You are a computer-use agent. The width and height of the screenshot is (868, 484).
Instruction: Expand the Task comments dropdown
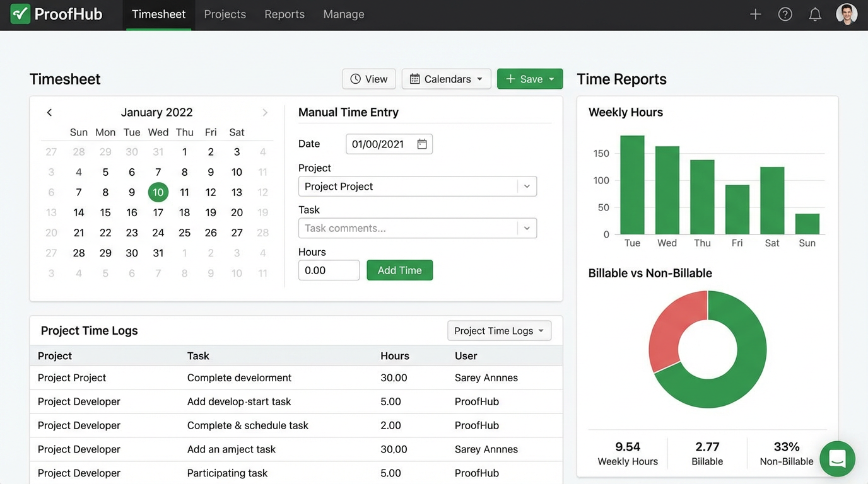(527, 228)
